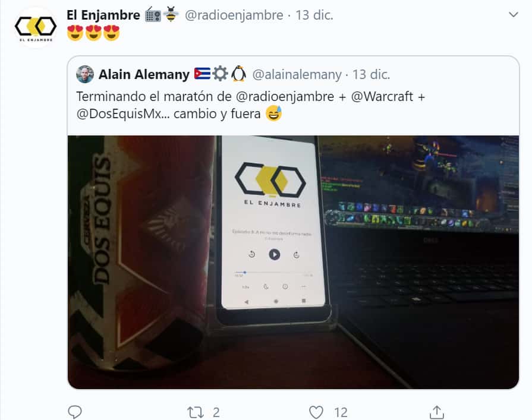532x420 pixels.
Task: Click the 13 dic. timestamp on main tweet
Action: point(314,15)
